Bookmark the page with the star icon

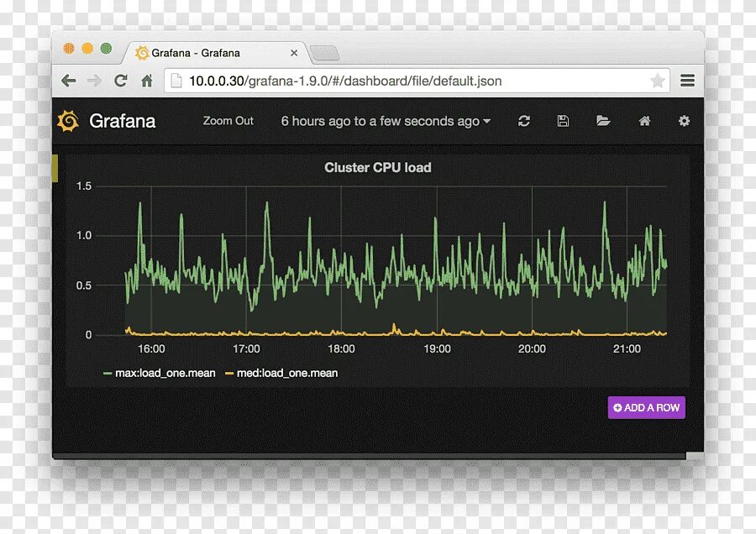point(658,81)
